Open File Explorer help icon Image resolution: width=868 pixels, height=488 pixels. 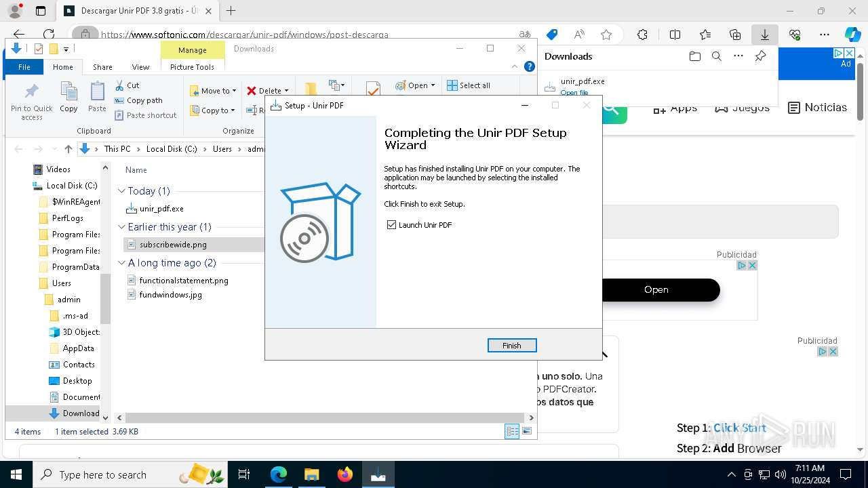tap(530, 66)
